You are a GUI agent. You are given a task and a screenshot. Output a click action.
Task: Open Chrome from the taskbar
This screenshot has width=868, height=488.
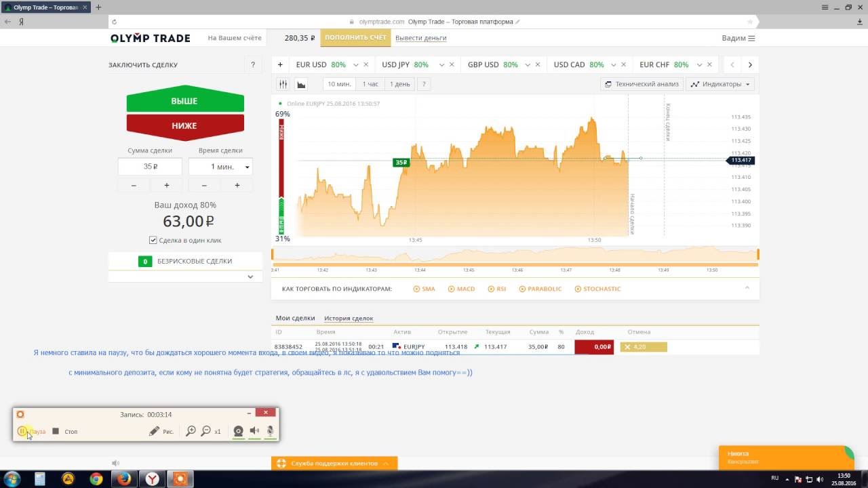96,479
